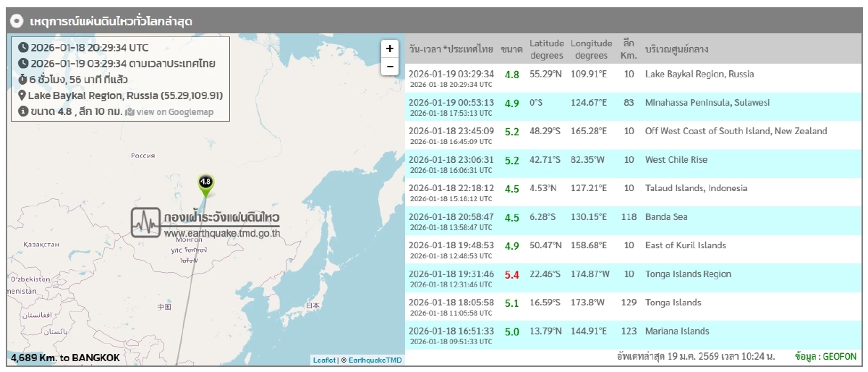Select the Banda Sea earthquake row

click(666, 216)
